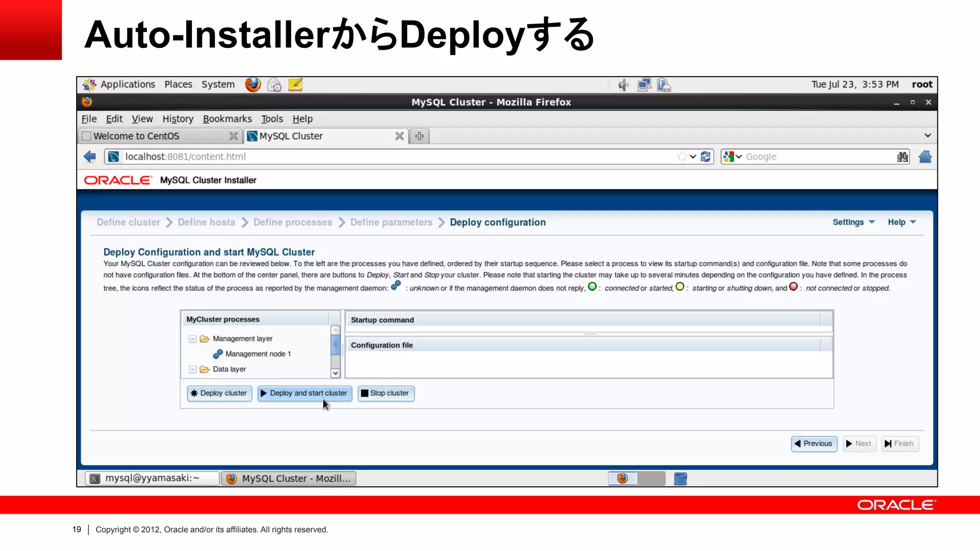Open the Tools menu
The width and height of the screenshot is (980, 551).
pos(272,119)
